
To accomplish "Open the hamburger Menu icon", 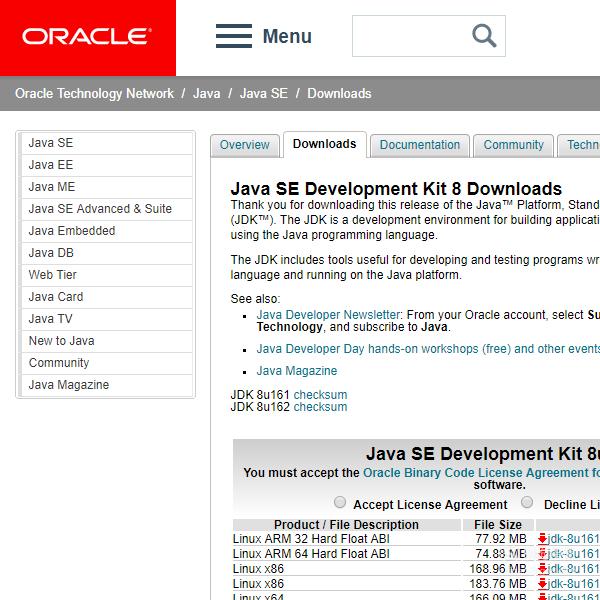I will click(234, 36).
